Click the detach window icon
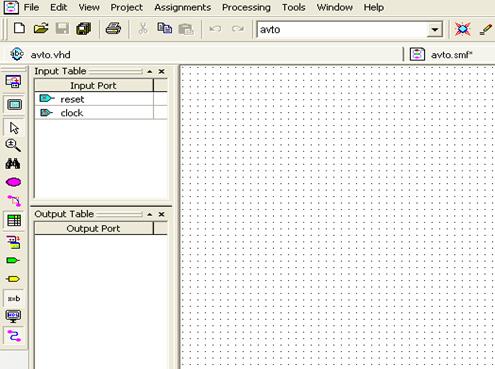The width and height of the screenshot is (495, 369). pos(14,81)
